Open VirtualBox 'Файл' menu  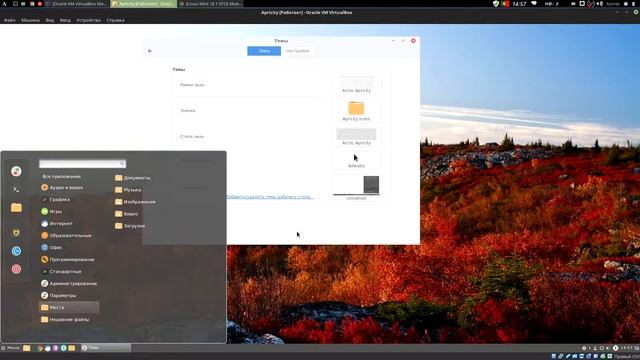[x=9, y=20]
